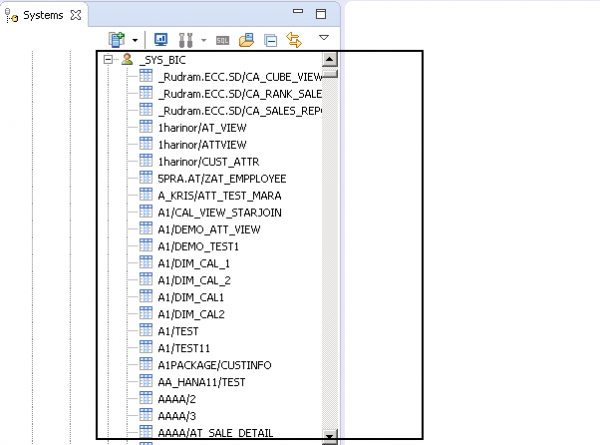Click table icon beside A1/TEST

146,330
